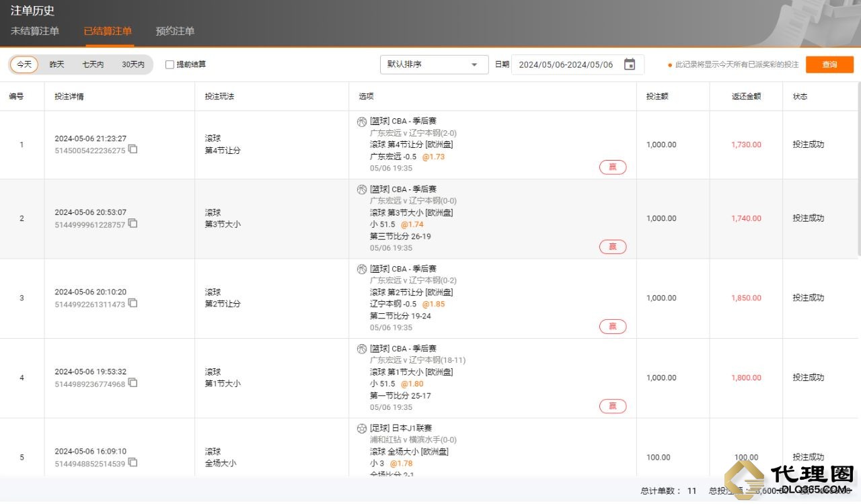Viewport: 861px width, 504px height.
Task: Click the 赢 badge on bet row 4
Action: 613,406
